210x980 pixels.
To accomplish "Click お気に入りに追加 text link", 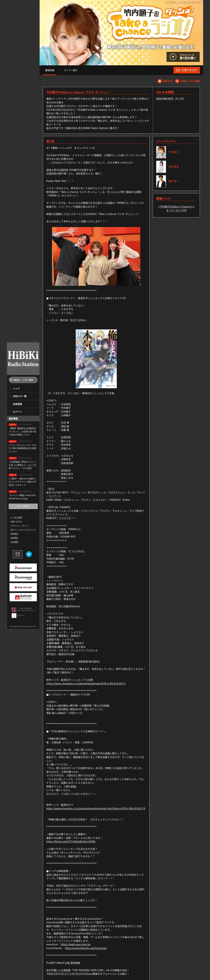I will (x=190, y=81).
